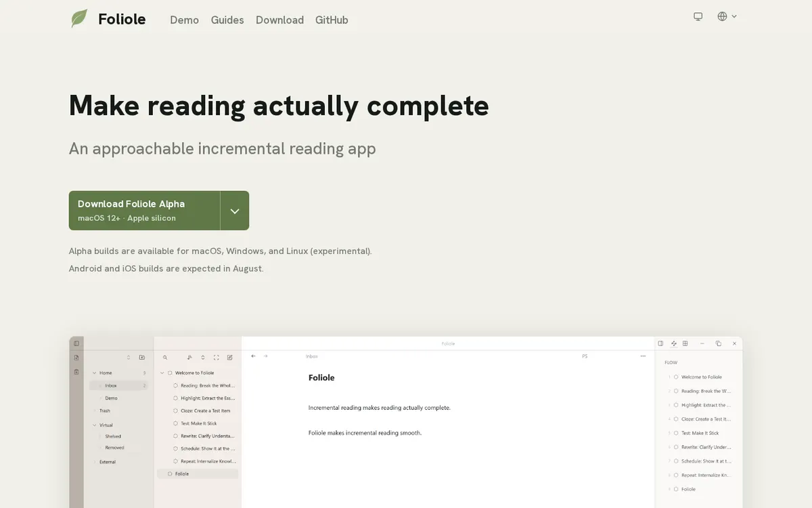The image size is (812, 508).
Task: Open Cloze: Create a Test It… in Flow panel
Action: [706, 419]
